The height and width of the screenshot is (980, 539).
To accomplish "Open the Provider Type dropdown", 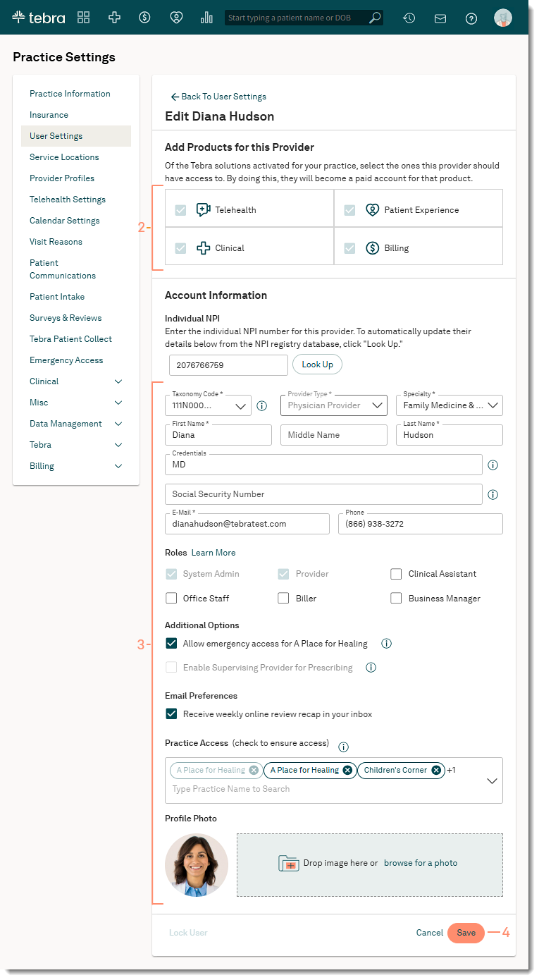I will (x=334, y=405).
